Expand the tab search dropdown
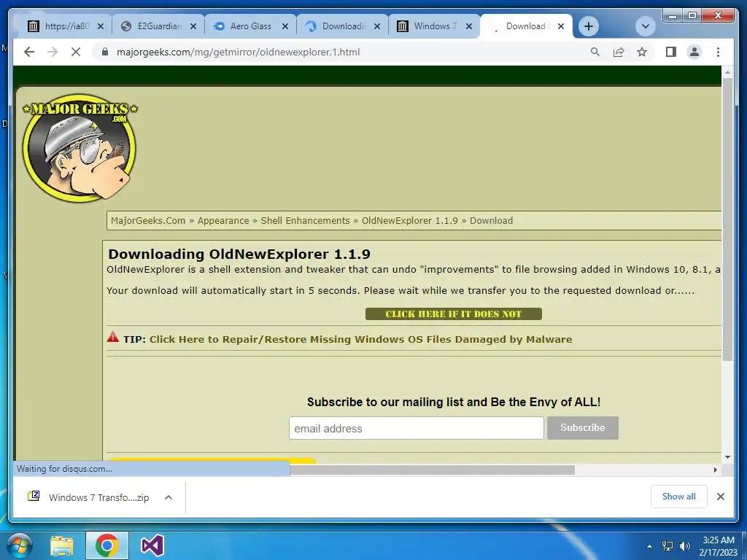The width and height of the screenshot is (747, 560). coord(646,26)
